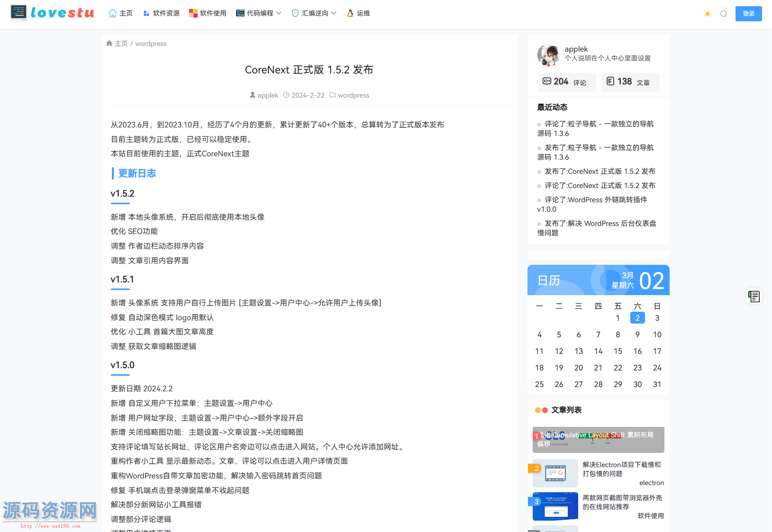Viewport: 772px width, 532px height.
Task: Open the 软件使用 nav item
Action: (x=208, y=13)
